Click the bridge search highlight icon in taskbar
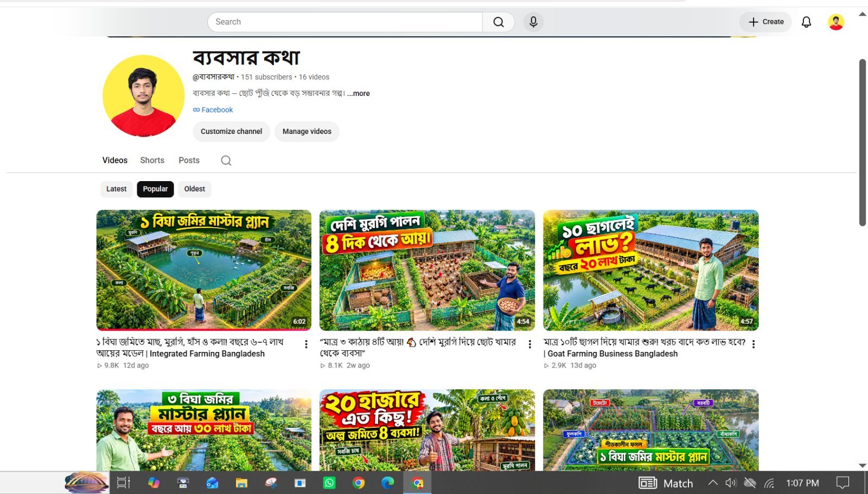 coord(87,483)
